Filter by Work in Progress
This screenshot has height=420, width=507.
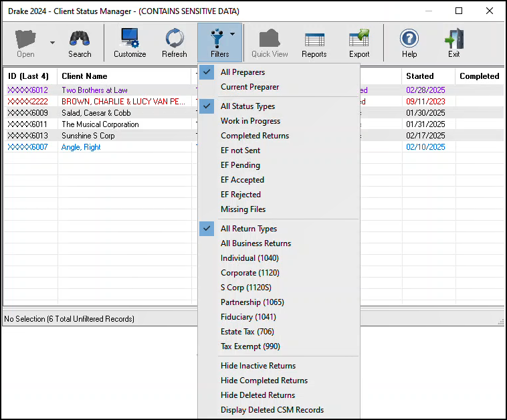coord(279,121)
